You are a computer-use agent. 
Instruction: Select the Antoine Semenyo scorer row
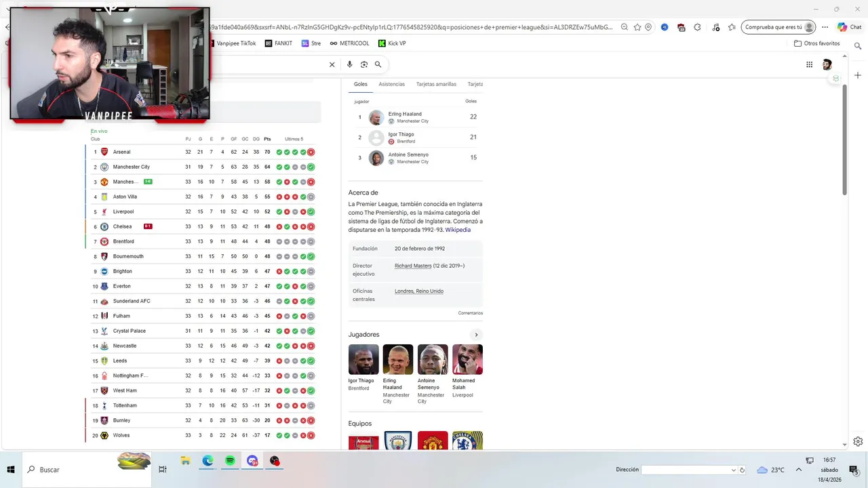tap(416, 158)
